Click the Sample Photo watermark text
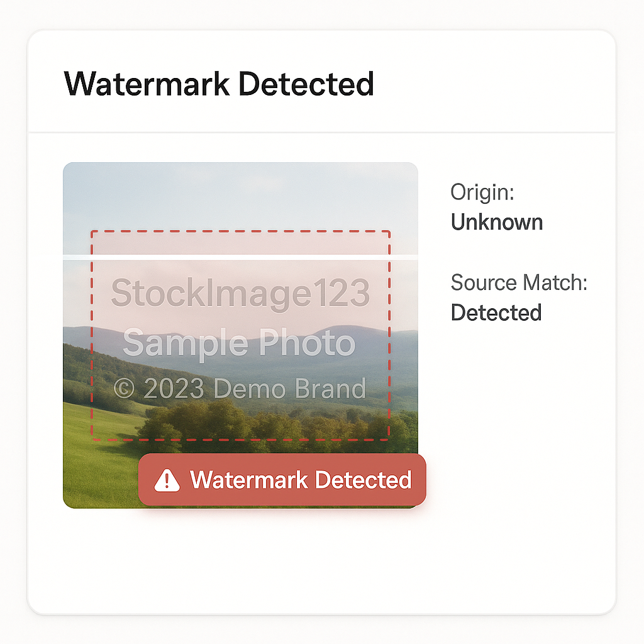This screenshot has width=644, height=644. pyautogui.click(x=239, y=343)
